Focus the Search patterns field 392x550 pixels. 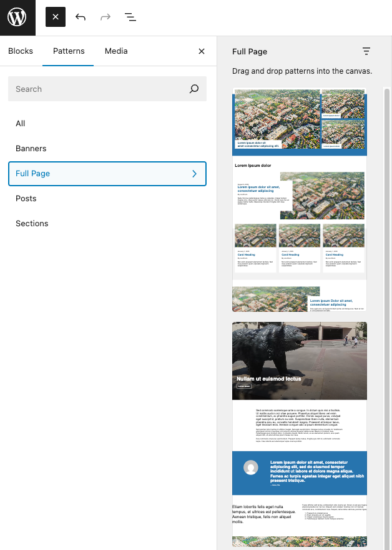point(97,89)
